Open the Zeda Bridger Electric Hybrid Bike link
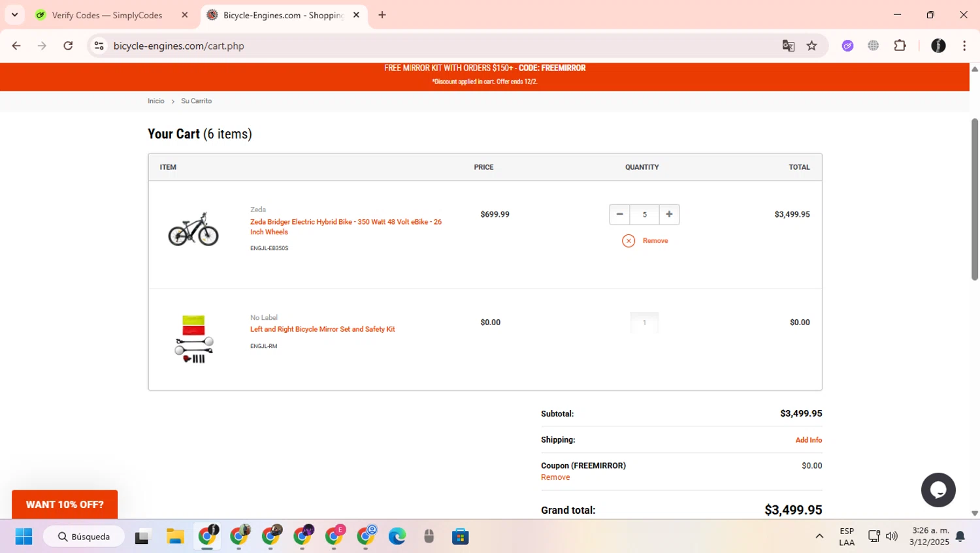The image size is (980, 553). 346,227
